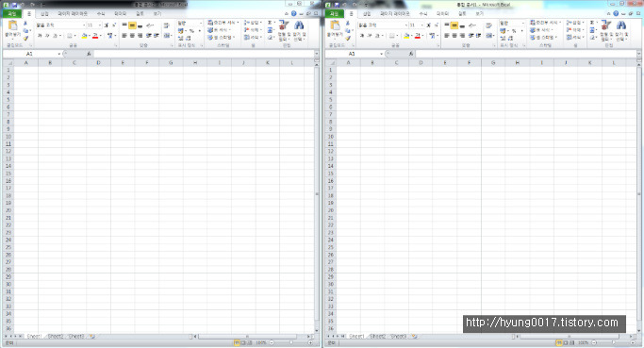Click the Decrease Decimal icon in the right window
The width and height of the screenshot is (644, 348).
click(510, 38)
